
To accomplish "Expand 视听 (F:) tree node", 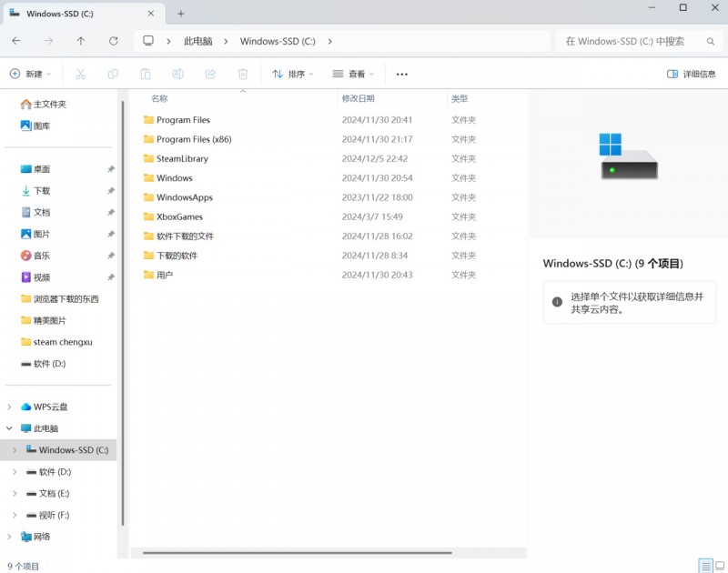I will pos(15,515).
